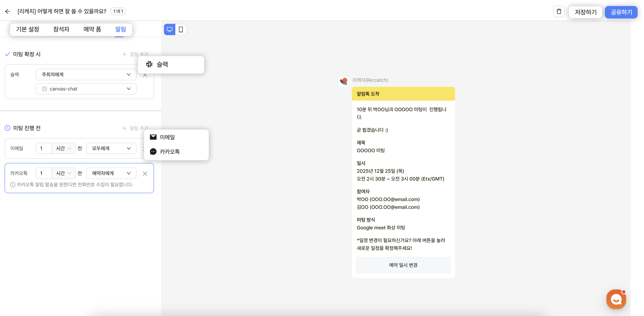
Task: Switch to desktop preview mode
Action: click(170, 29)
